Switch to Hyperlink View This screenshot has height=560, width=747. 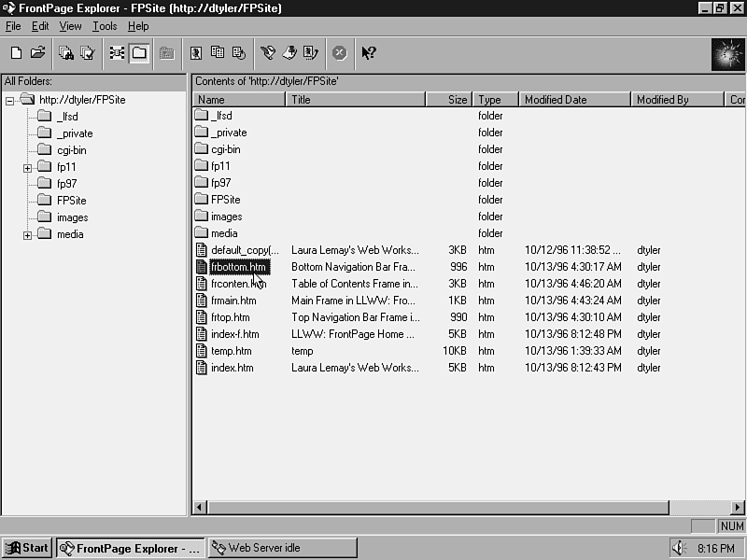(117, 53)
